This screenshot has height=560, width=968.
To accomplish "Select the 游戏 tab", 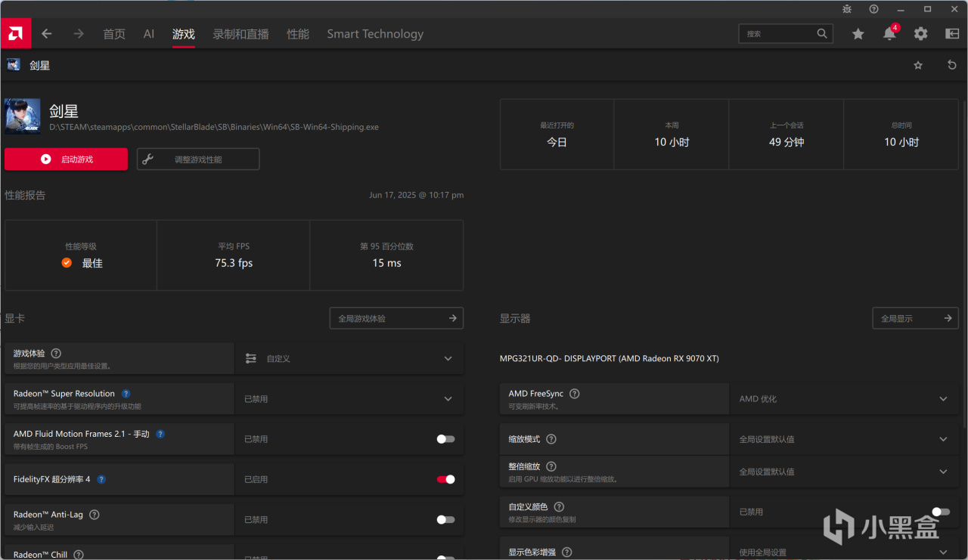I will point(184,34).
